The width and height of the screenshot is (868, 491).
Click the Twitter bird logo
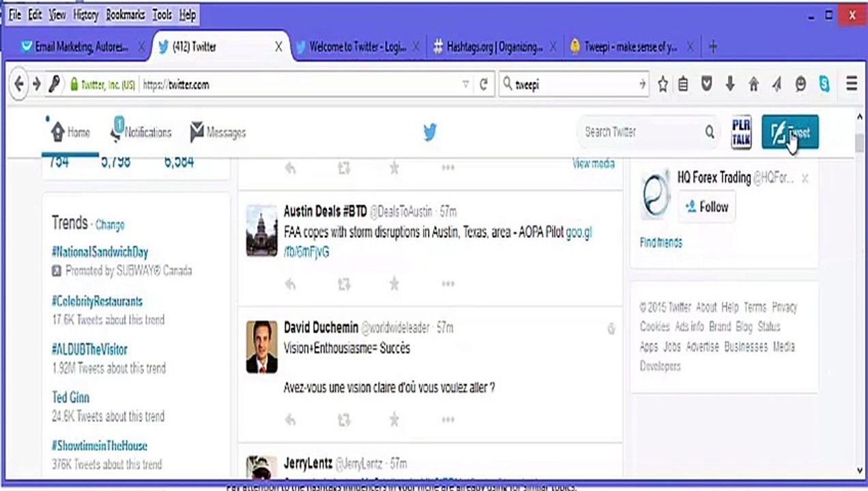click(x=429, y=132)
